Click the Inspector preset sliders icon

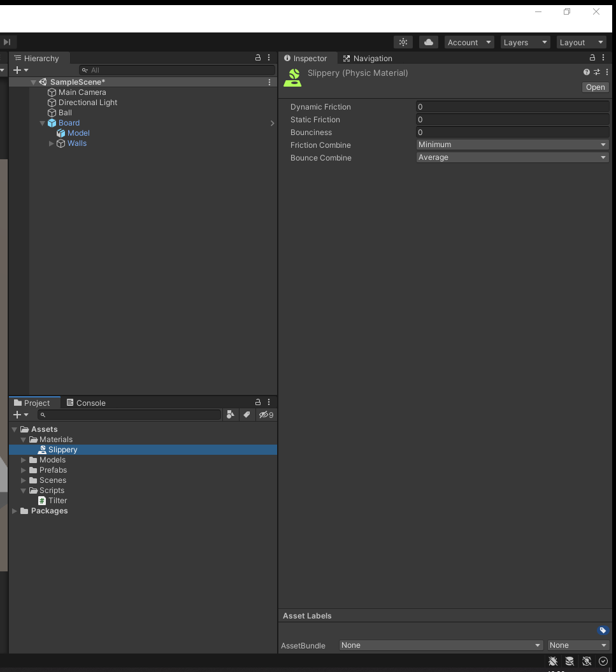tap(597, 73)
